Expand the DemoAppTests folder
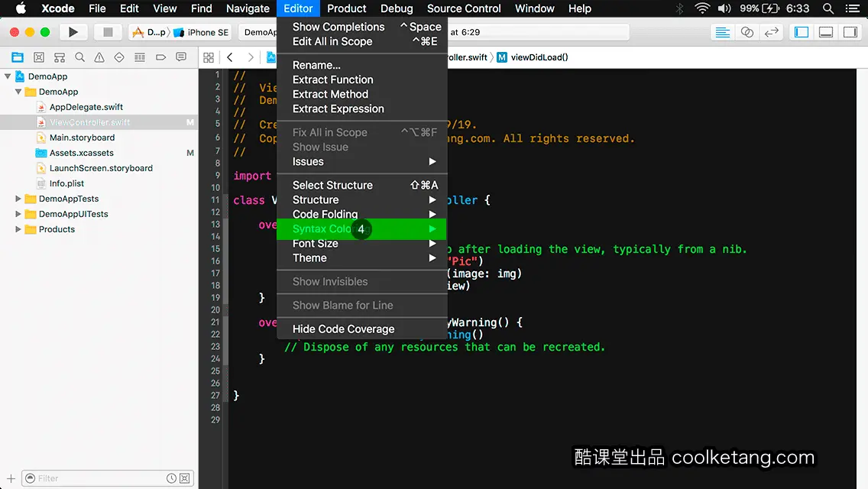 pos(18,198)
